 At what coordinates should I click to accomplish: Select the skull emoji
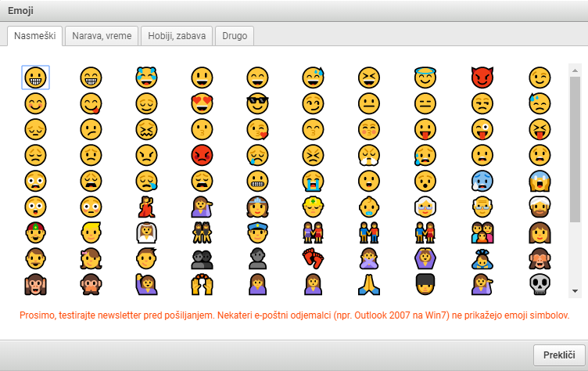pyautogui.click(x=539, y=283)
